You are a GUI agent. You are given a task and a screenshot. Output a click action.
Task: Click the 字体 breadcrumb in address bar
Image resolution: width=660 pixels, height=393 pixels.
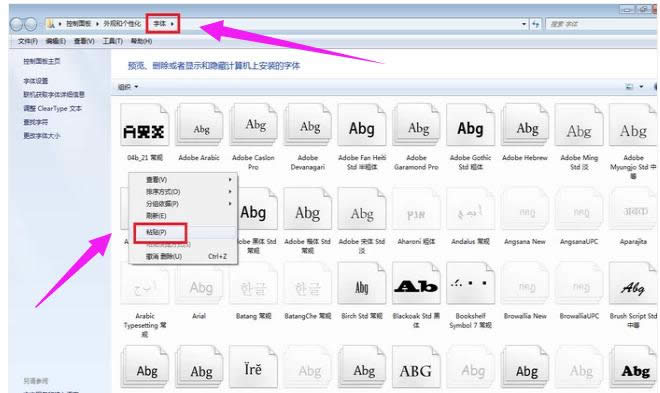click(160, 24)
